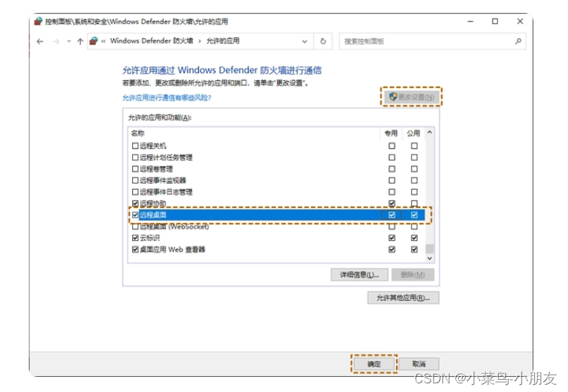Confirm with the 确定 button
This screenshot has height=392, width=568.
coord(374,364)
